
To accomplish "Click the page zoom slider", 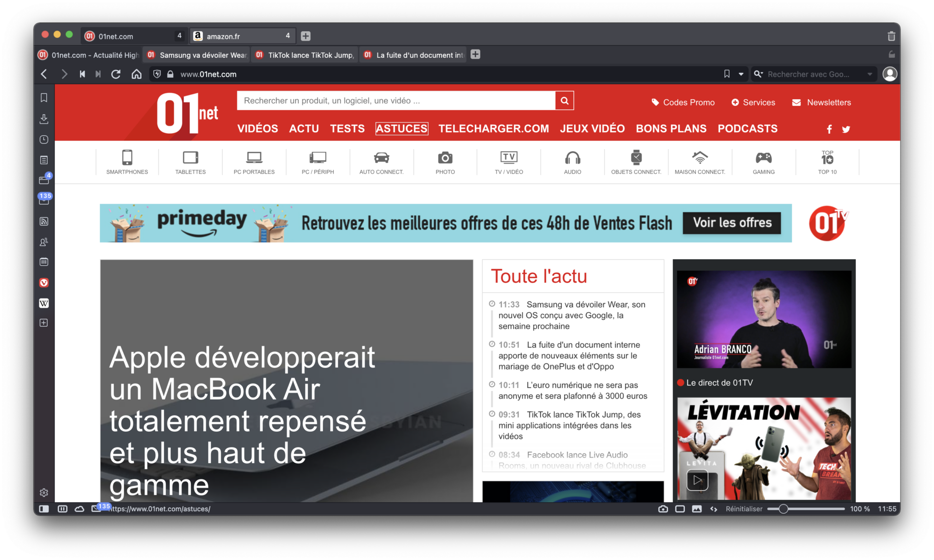I will [x=806, y=508].
